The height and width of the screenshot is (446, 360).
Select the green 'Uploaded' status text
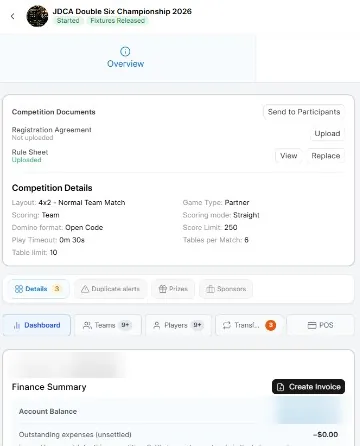pos(26,160)
